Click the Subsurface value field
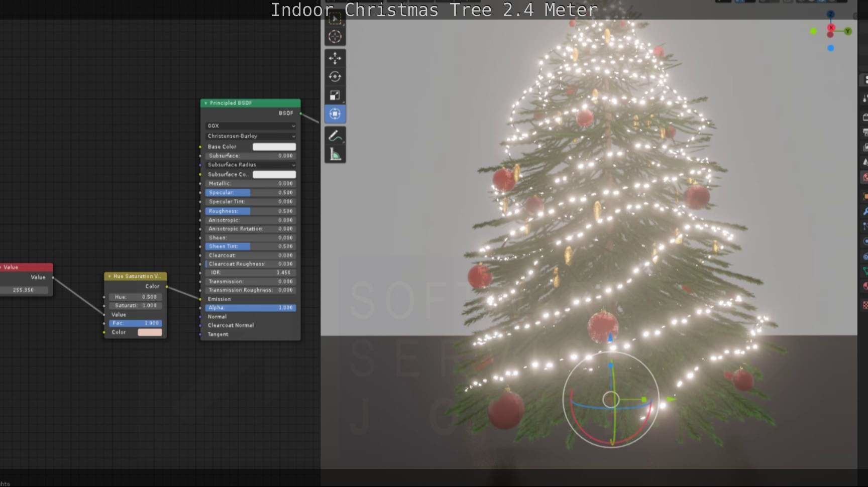868x487 pixels. coord(251,156)
